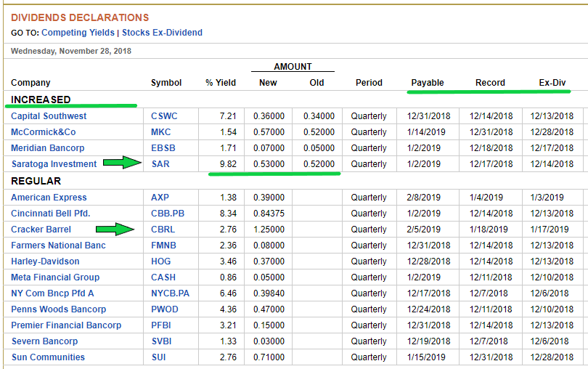
Task: Open Cincinnati Bell Pfd. company link
Action: (49, 214)
